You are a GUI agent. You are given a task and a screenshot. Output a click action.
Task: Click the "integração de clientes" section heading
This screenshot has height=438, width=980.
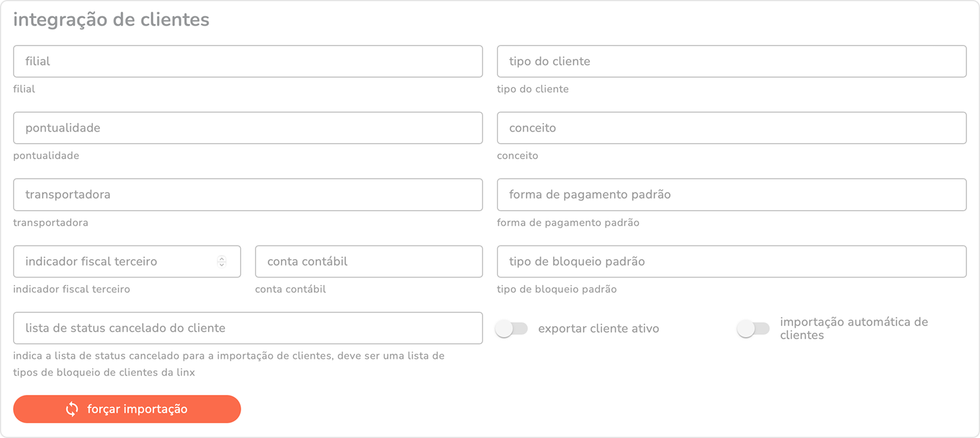(111, 20)
